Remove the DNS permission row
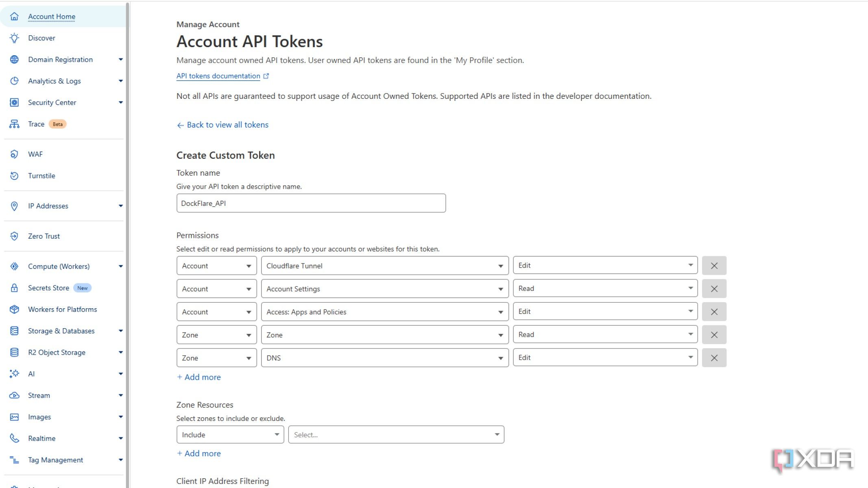Viewport: 868px width, 488px height. [x=714, y=358]
